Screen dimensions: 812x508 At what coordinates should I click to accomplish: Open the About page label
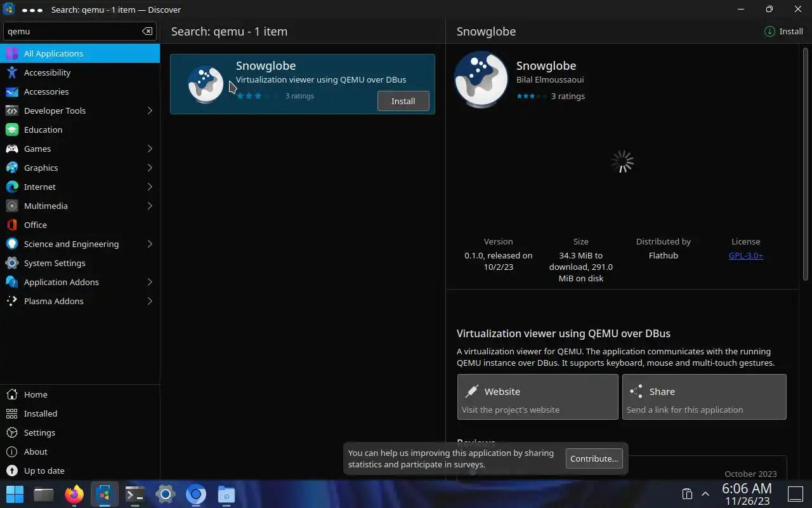(36, 451)
